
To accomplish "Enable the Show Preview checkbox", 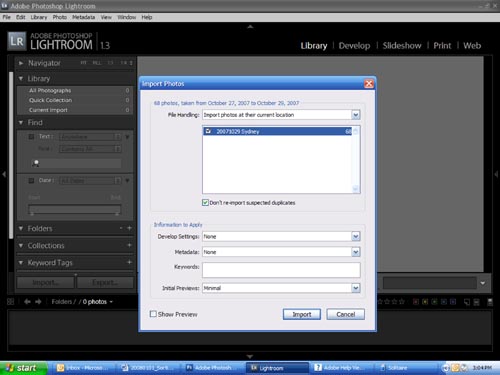I will 153,314.
